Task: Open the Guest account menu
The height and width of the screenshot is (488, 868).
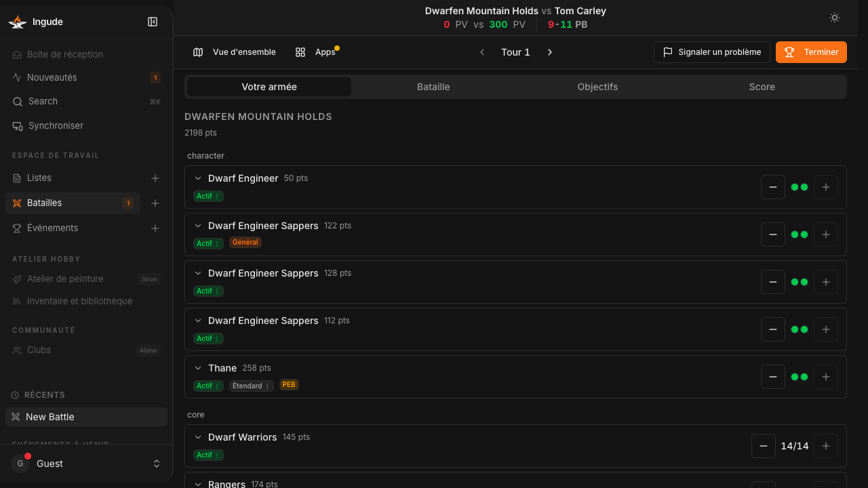Action: point(86,464)
